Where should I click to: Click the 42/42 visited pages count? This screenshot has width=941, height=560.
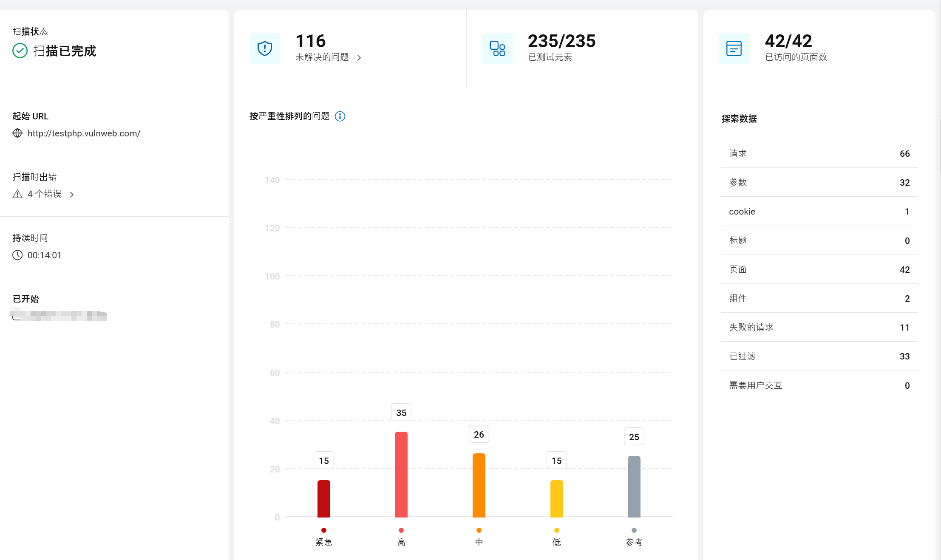click(788, 41)
